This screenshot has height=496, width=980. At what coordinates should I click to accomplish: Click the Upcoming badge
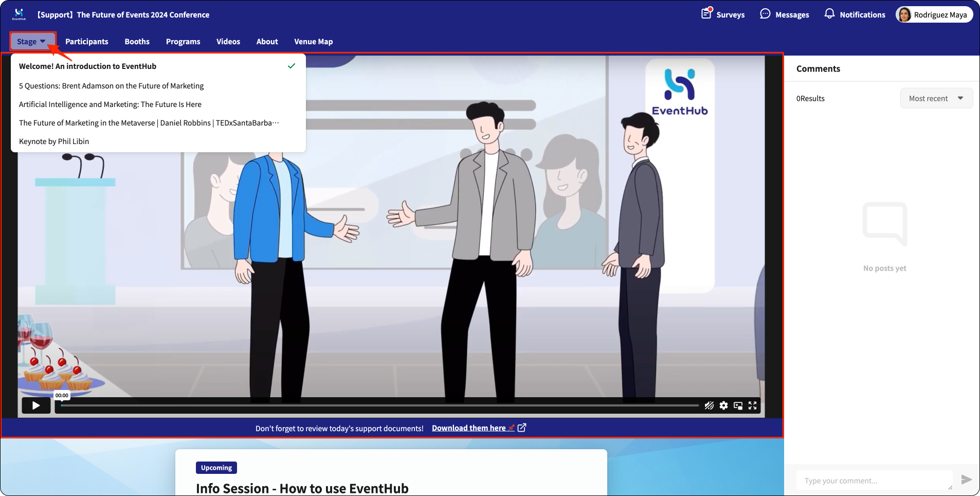point(216,468)
